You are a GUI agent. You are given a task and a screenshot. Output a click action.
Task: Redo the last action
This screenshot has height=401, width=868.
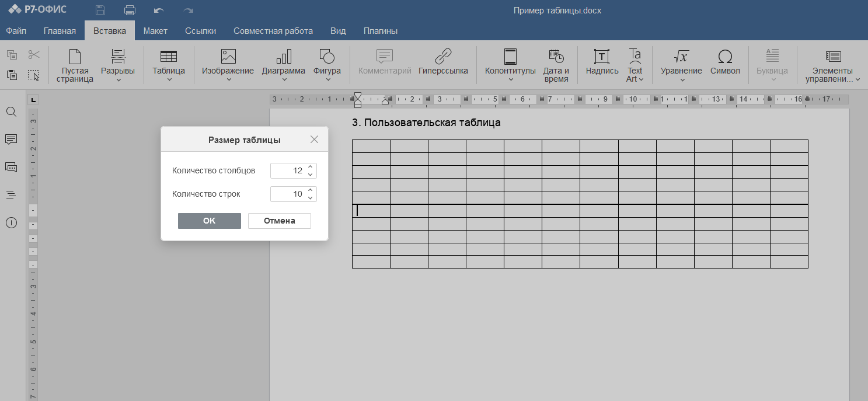pos(188,11)
